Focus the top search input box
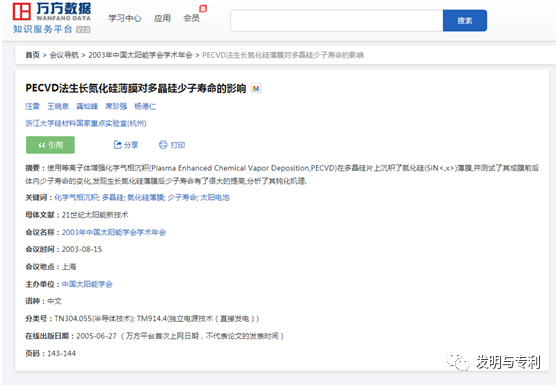This screenshot has height=387, width=558. (x=337, y=21)
